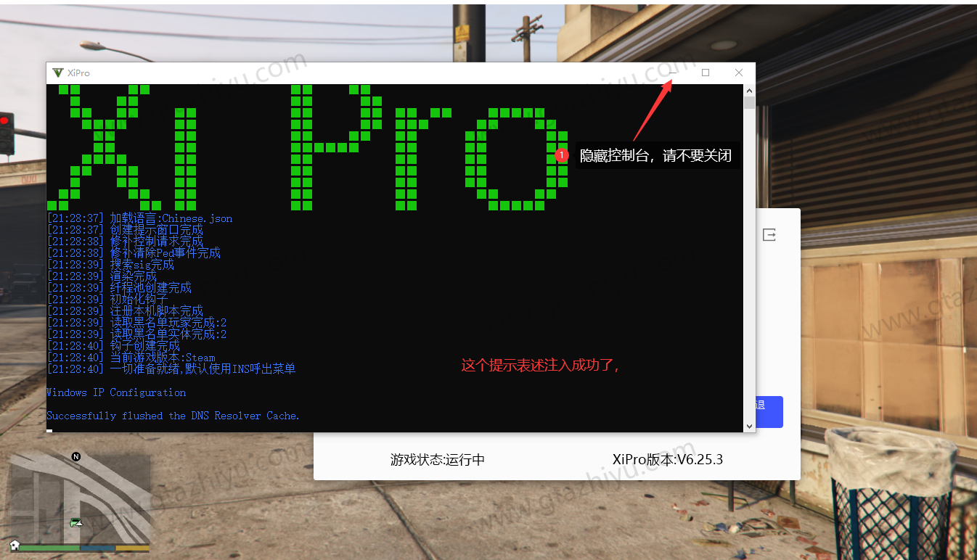Click the logout icon in the launcher window
The width and height of the screenshot is (977, 560).
pyautogui.click(x=769, y=235)
